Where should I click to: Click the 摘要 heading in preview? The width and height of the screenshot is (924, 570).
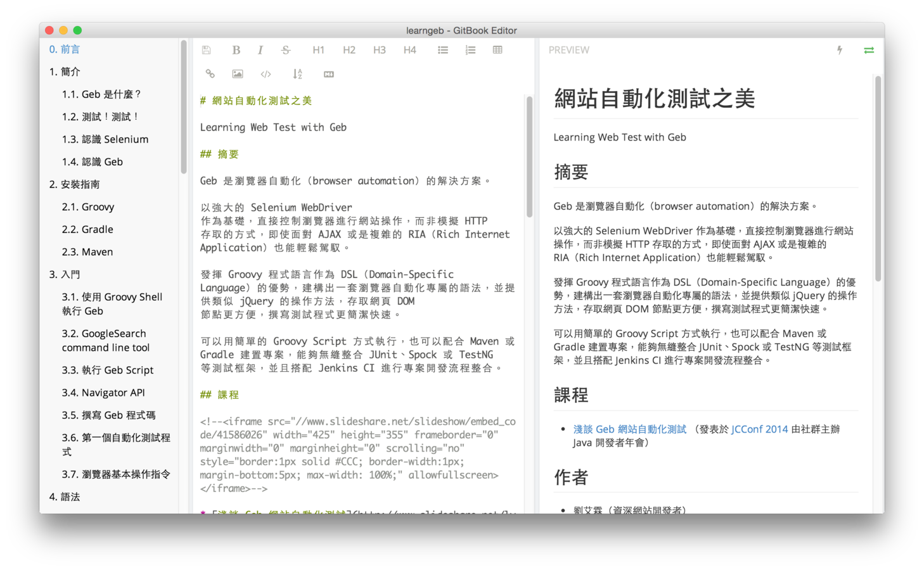coord(571,172)
